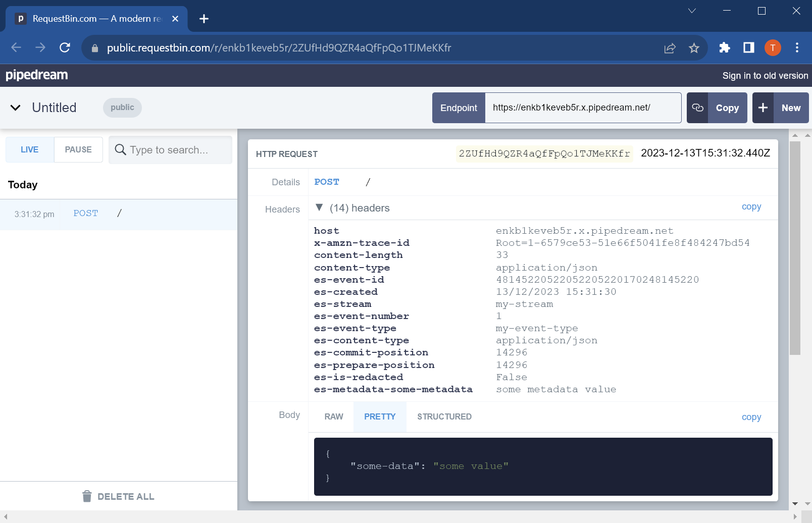Click the timestamp 2023-12-13T15:31:32.440Z
This screenshot has width=812, height=523.
[x=705, y=153]
